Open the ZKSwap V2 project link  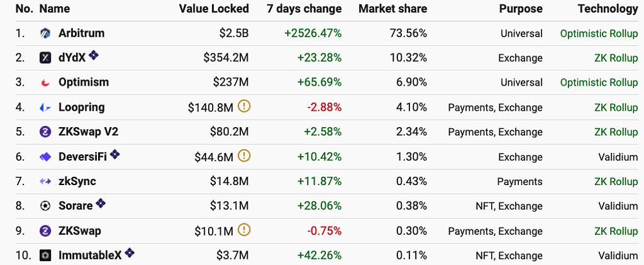88,132
